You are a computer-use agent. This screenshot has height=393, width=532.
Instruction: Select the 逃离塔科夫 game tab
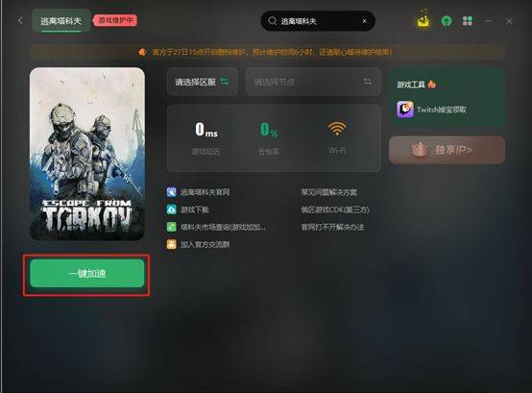(x=61, y=21)
